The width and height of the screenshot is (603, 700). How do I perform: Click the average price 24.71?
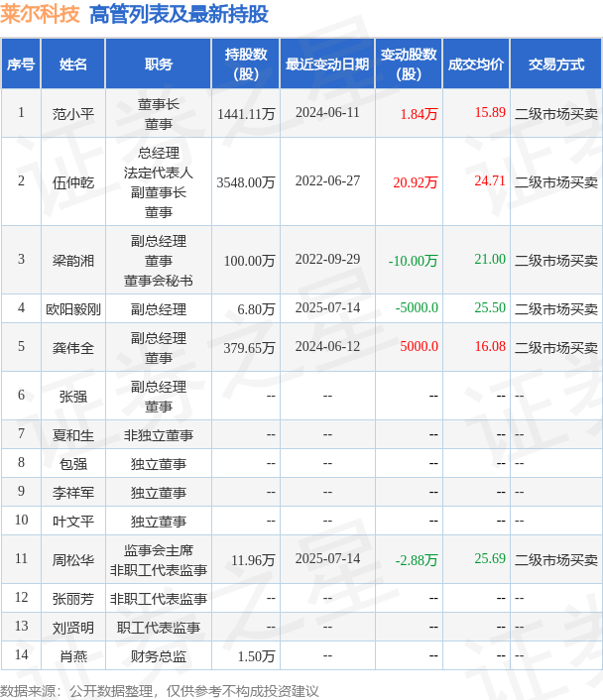tap(490, 180)
